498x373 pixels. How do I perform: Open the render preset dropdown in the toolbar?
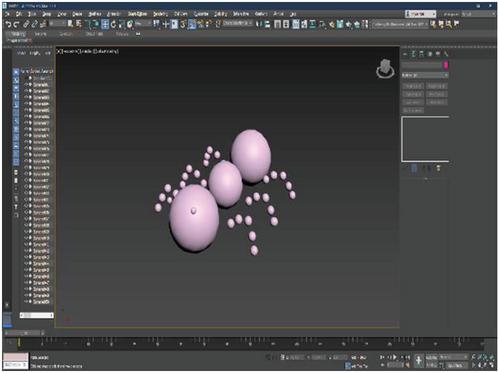(x=400, y=24)
